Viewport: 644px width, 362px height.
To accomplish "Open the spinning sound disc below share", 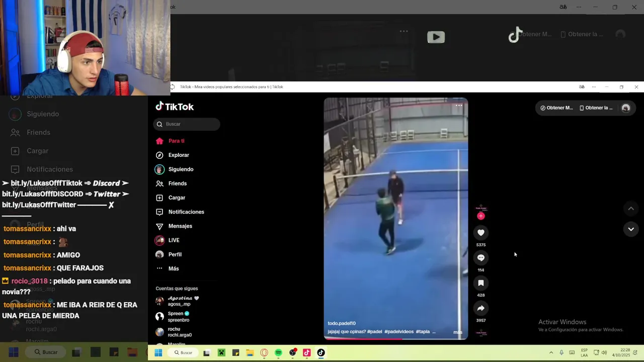I will pyautogui.click(x=481, y=332).
